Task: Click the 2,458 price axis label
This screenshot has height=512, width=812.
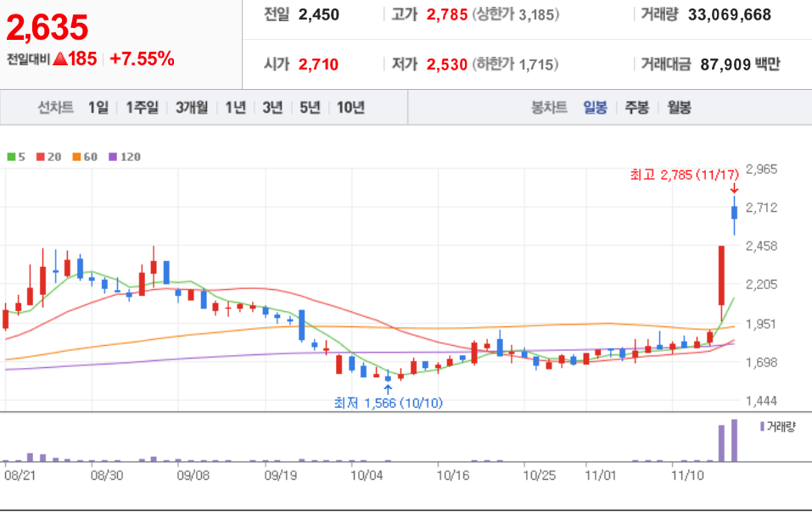Action: [x=761, y=246]
